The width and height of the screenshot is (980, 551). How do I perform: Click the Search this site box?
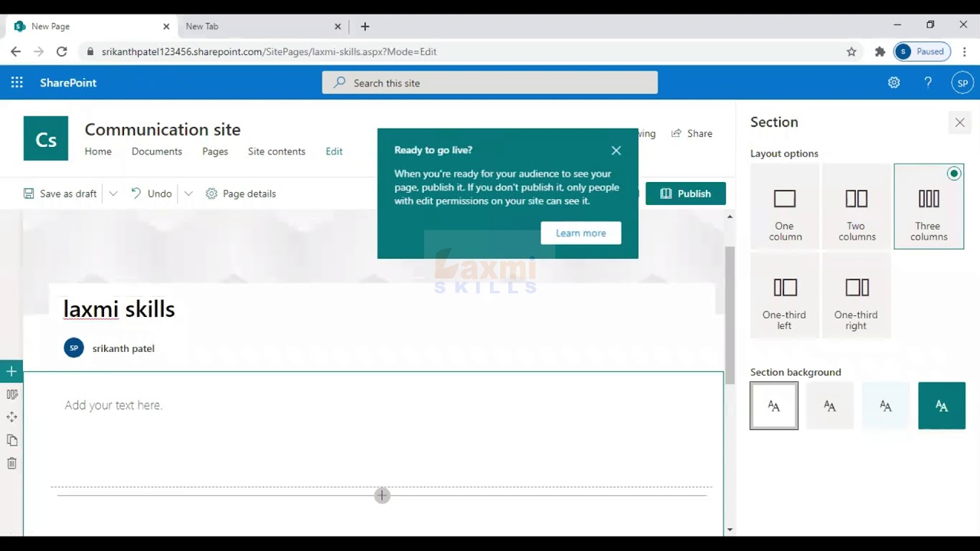click(490, 83)
